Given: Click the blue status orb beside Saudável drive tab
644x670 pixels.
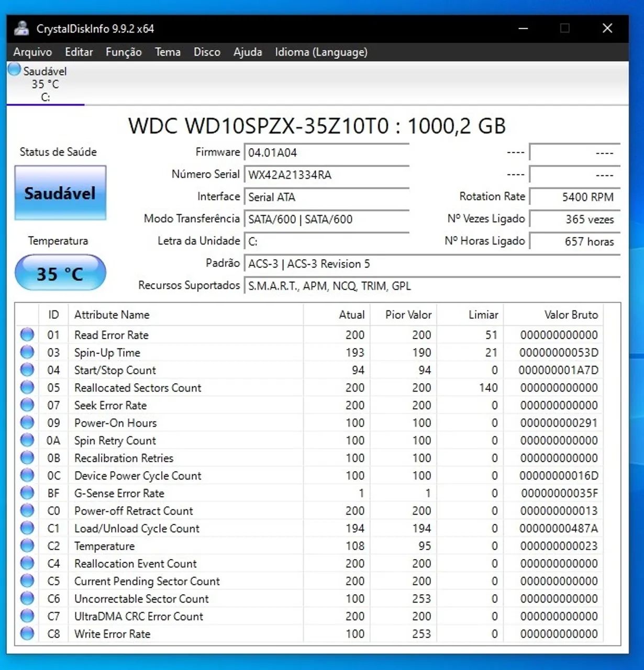Looking at the screenshot, I should (x=15, y=70).
